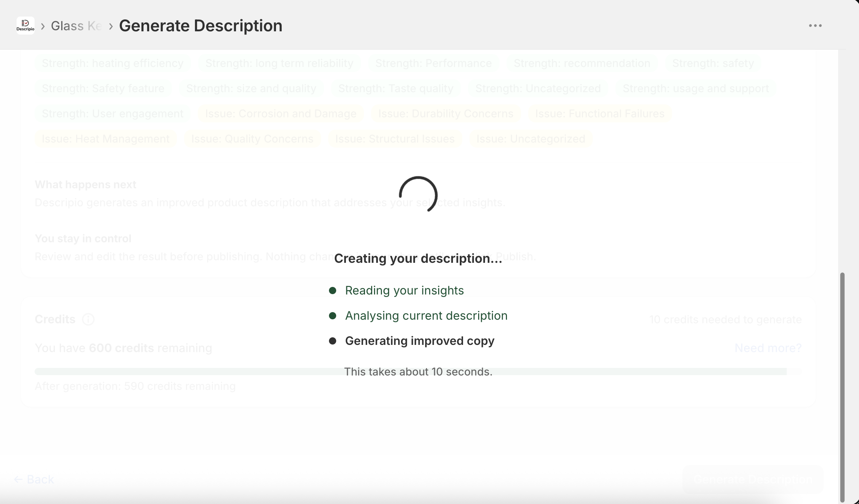The width and height of the screenshot is (859, 504).
Task: Select Strength: User engagement tag
Action: (x=113, y=114)
